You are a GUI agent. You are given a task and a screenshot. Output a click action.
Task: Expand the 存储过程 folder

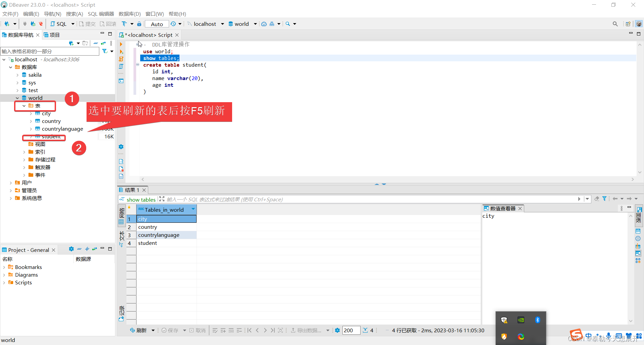coord(24,159)
